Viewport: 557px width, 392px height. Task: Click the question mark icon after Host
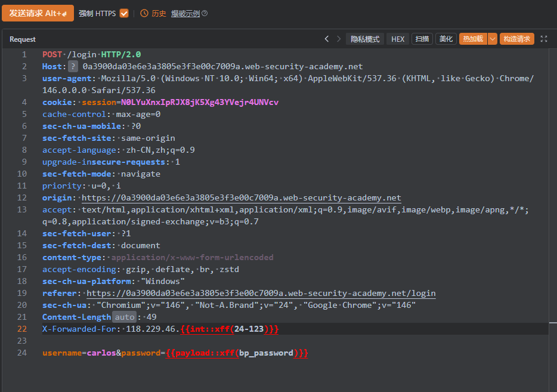tap(73, 66)
